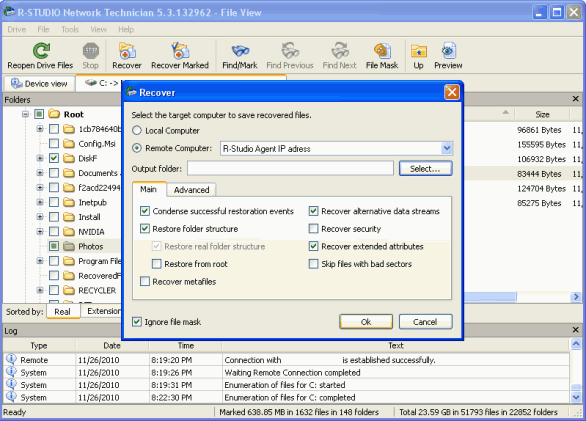Image resolution: width=586 pixels, height=421 pixels.
Task: Uncheck the DiskF folder checkbox
Action: (54, 158)
